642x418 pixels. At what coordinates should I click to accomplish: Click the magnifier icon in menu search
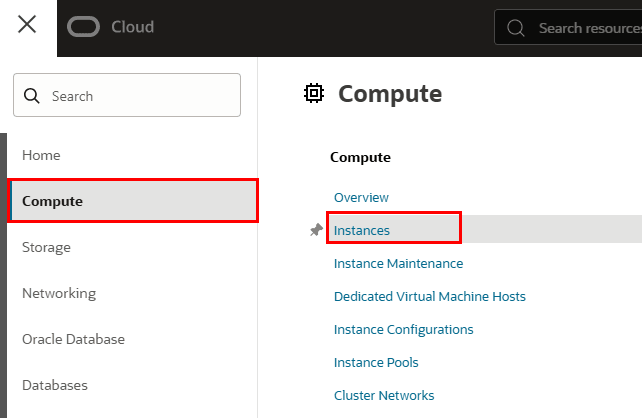click(x=32, y=96)
